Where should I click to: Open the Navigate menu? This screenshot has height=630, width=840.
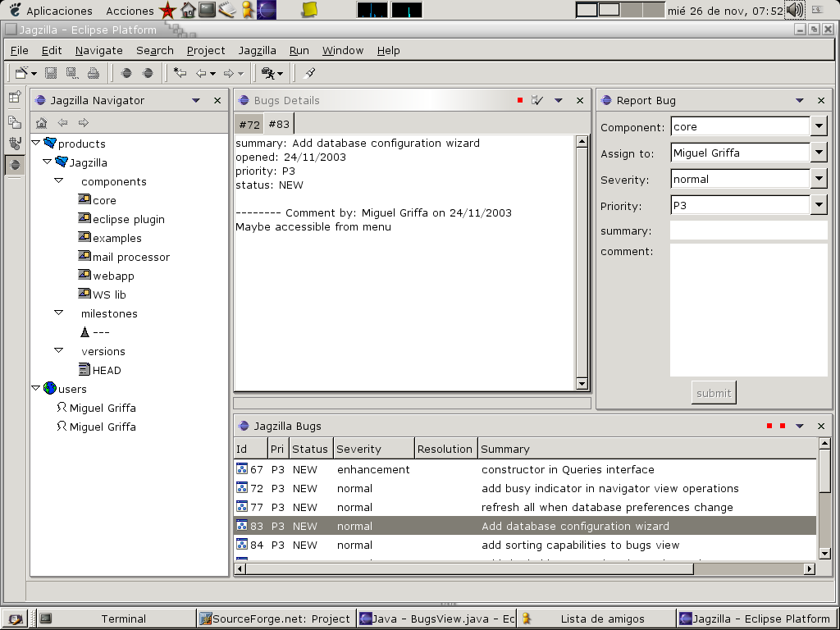pos(99,50)
